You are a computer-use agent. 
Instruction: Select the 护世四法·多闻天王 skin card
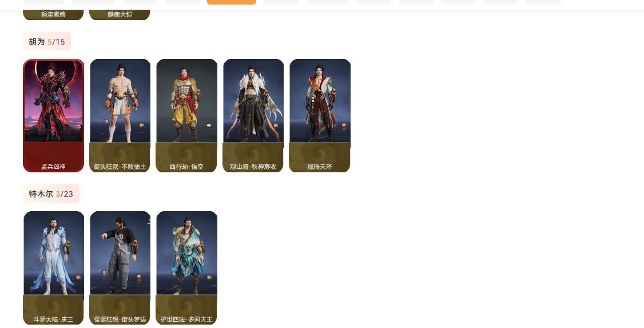pyautogui.click(x=186, y=268)
